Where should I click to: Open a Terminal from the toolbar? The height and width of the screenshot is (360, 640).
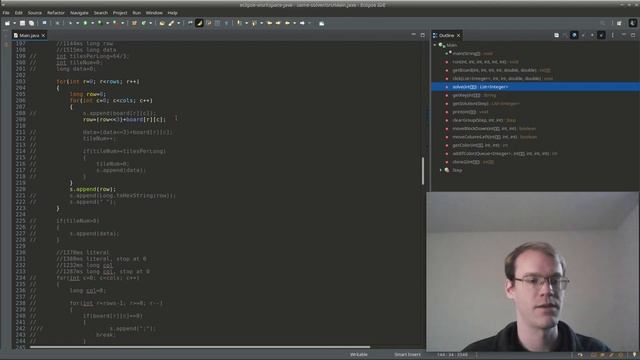point(44,23)
